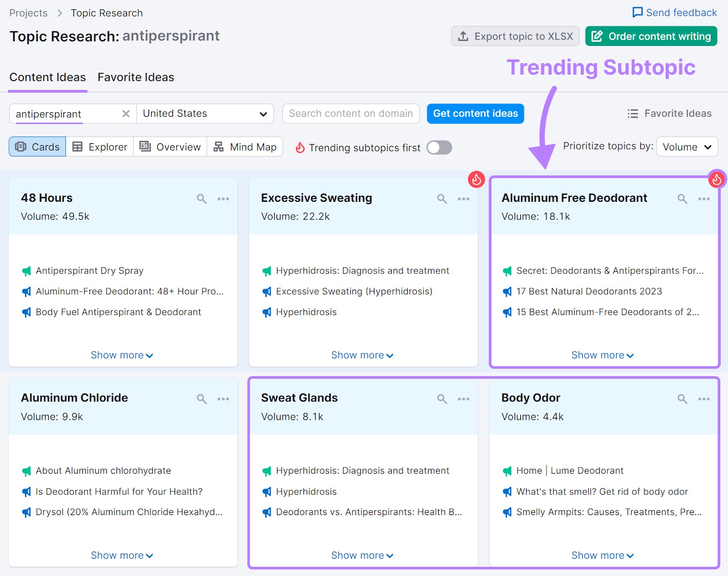Expand Show more on Aluminum Chloride card
Viewport: 728px width, 576px height.
tap(121, 555)
